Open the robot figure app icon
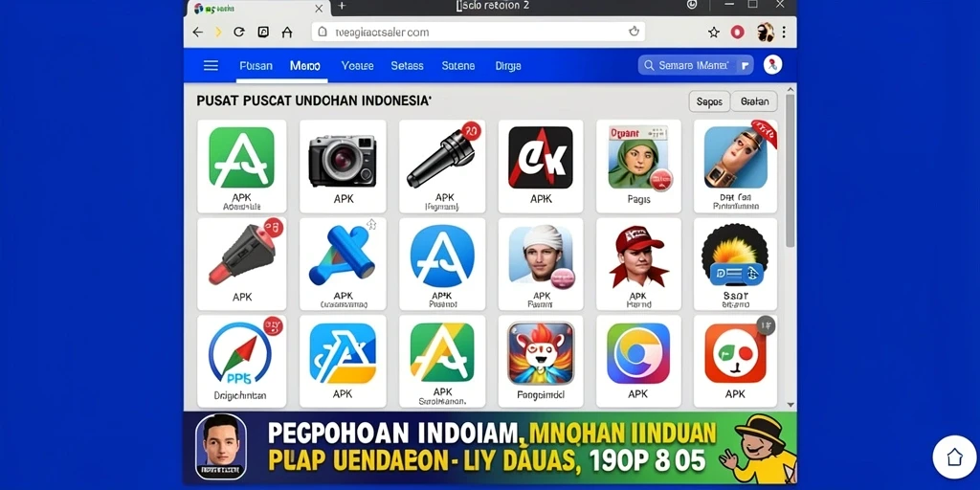The image size is (980, 490). 736,156
